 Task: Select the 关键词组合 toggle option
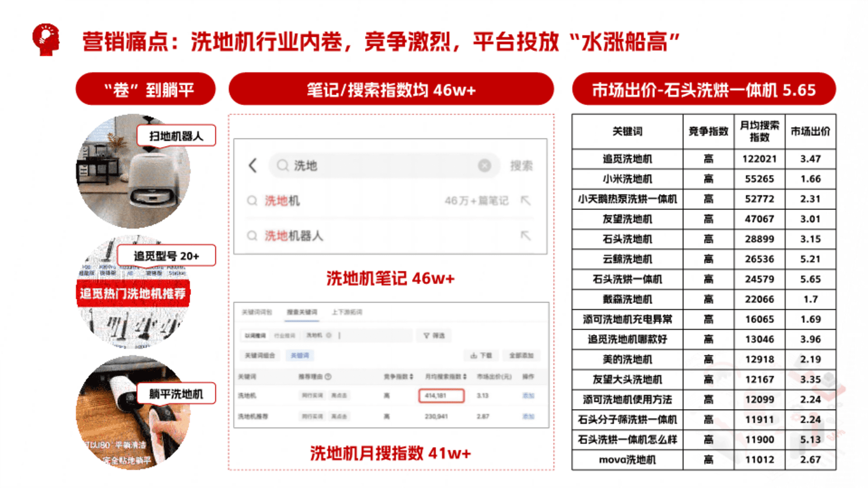point(260,356)
